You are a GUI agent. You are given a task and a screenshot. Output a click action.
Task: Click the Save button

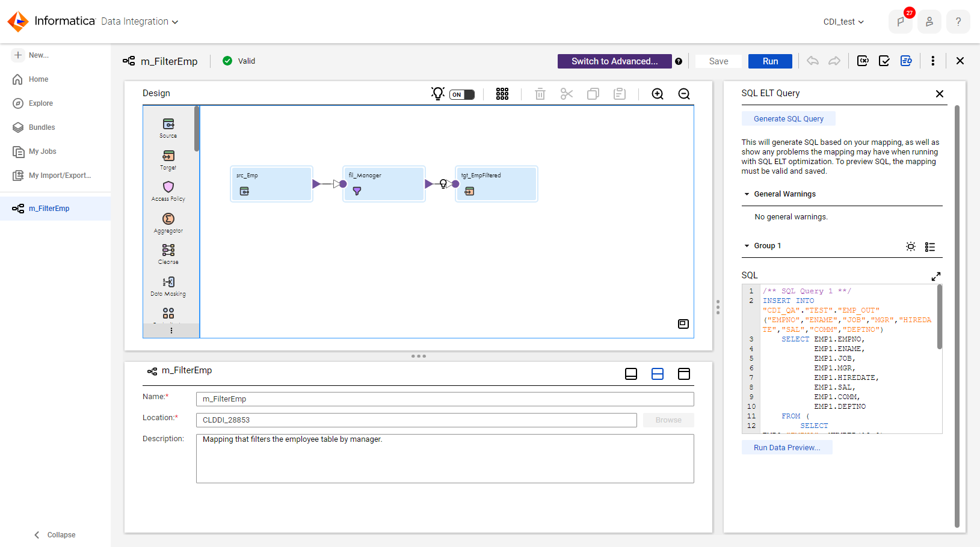pos(718,61)
